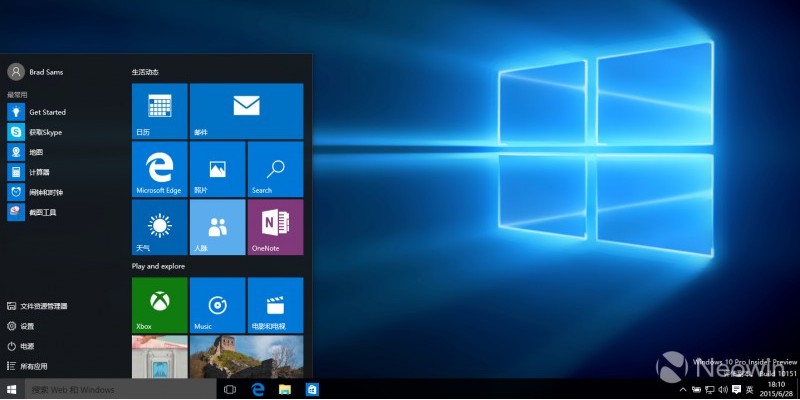Open the Search tile

pos(276,169)
